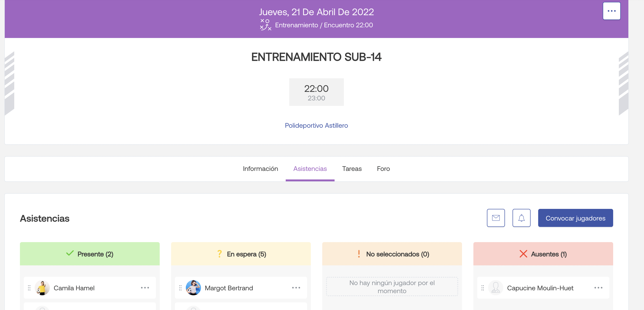Click the Ausentes (1) column header
Screen dimensions: 644x310
tap(543, 254)
